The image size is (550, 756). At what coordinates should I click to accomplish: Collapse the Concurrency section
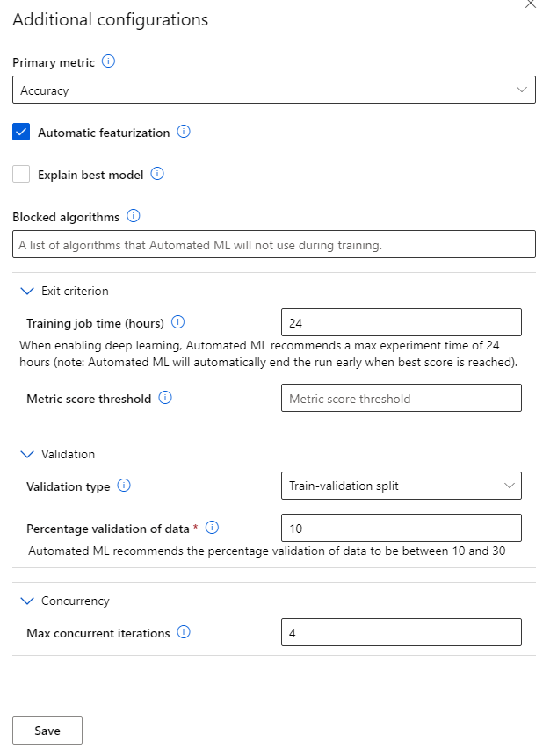pyautogui.click(x=26, y=601)
